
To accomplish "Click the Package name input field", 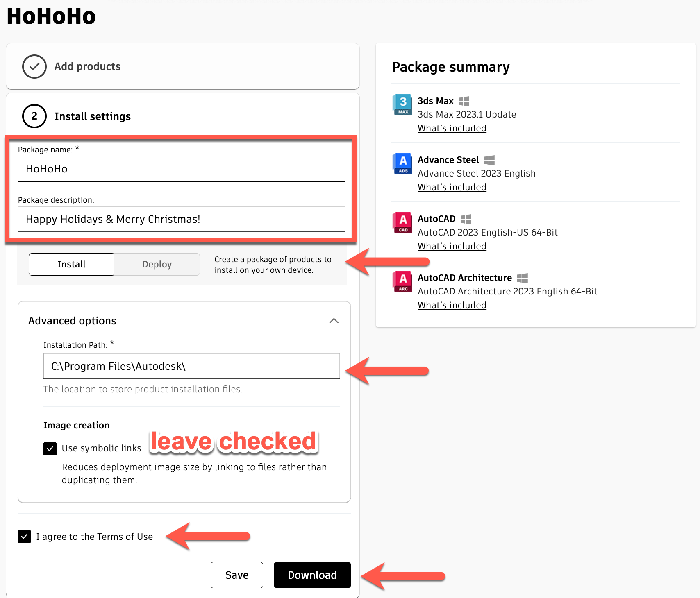I will (x=182, y=169).
